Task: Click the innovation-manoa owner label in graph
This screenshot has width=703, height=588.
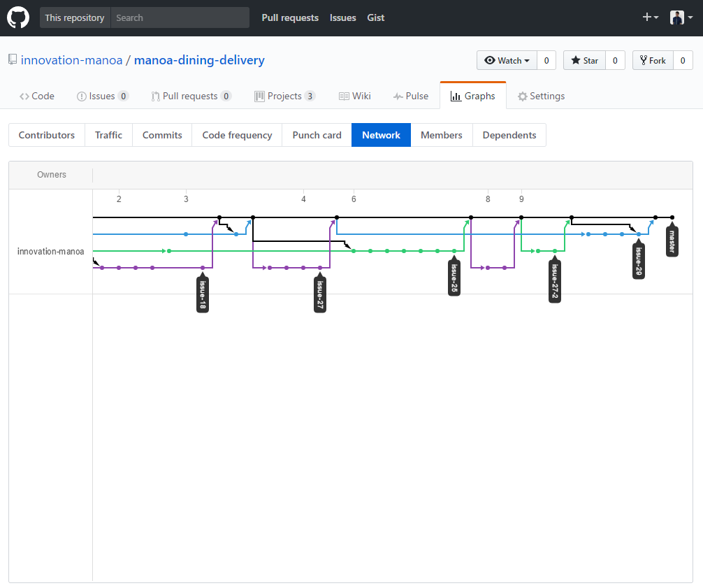Action: [50, 251]
